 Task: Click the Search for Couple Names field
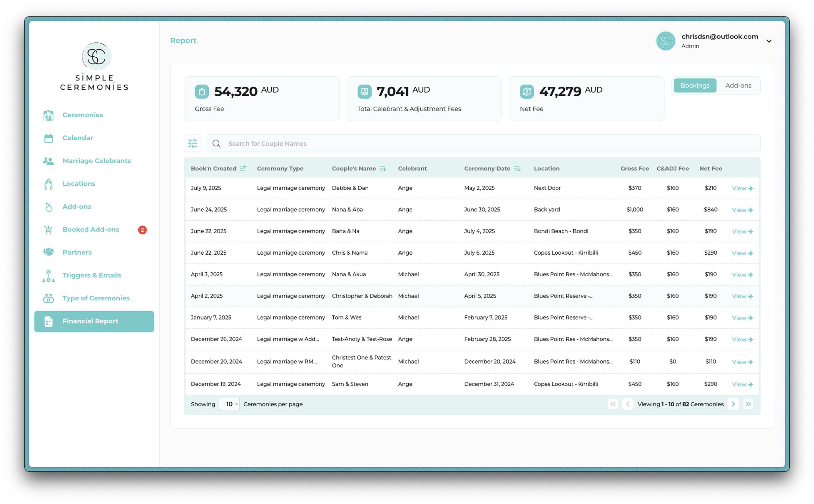pyautogui.click(x=484, y=144)
